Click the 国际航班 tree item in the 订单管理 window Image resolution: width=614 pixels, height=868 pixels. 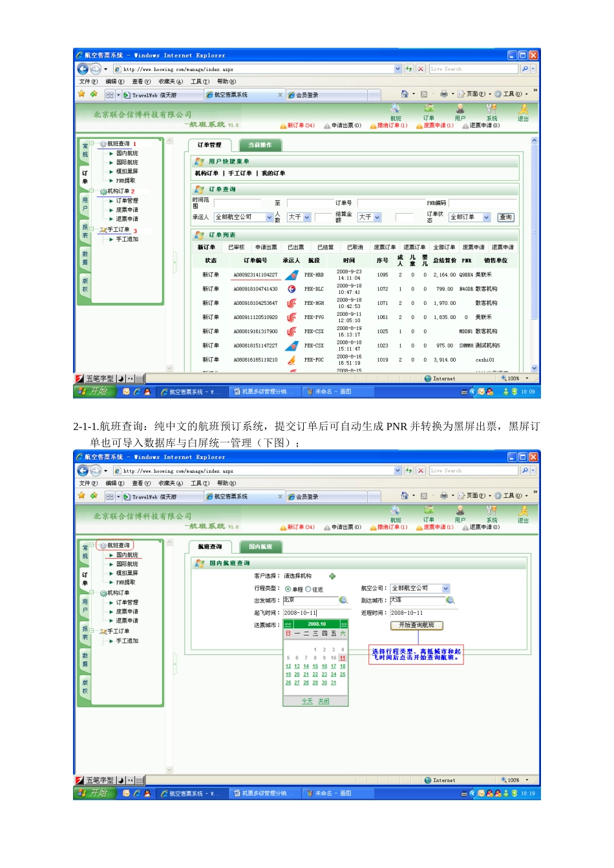click(127, 163)
